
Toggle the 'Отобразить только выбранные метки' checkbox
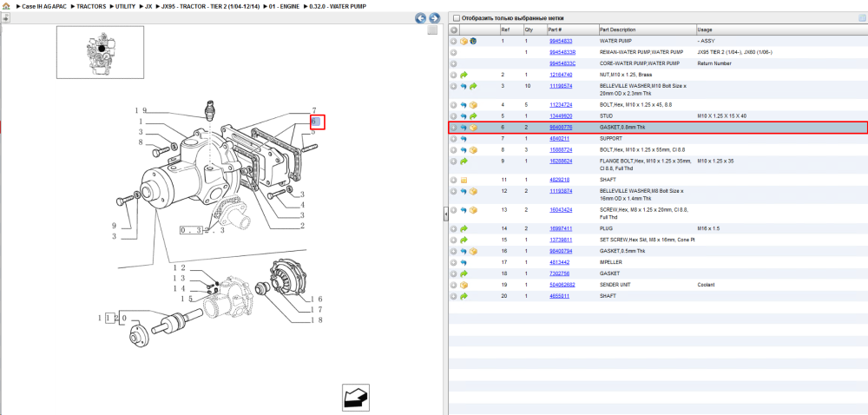point(457,17)
